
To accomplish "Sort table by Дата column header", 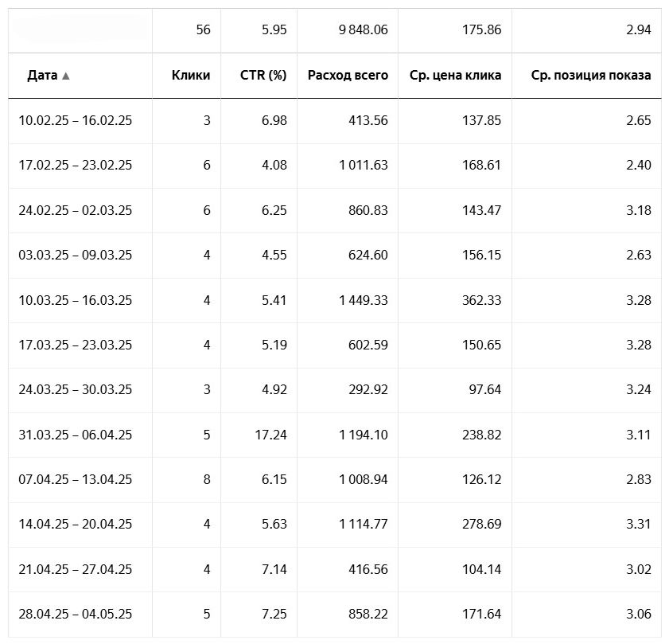I will tap(42, 76).
